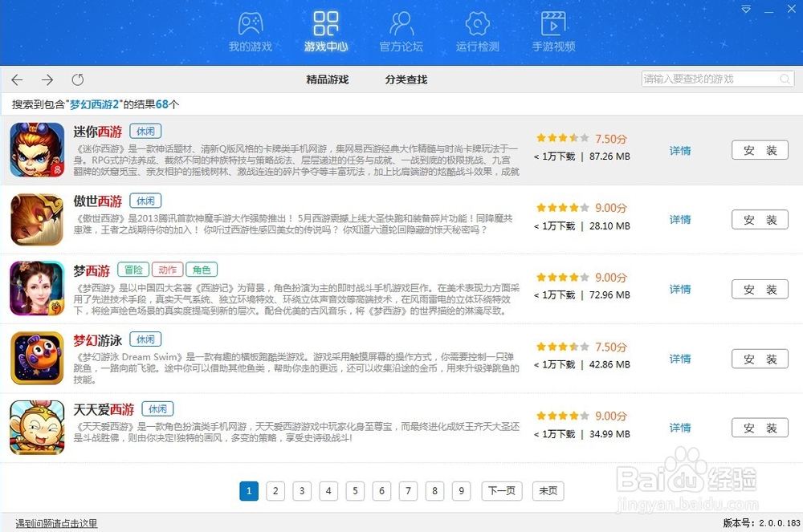
Task: Go to results page 9
Action: tap(462, 491)
